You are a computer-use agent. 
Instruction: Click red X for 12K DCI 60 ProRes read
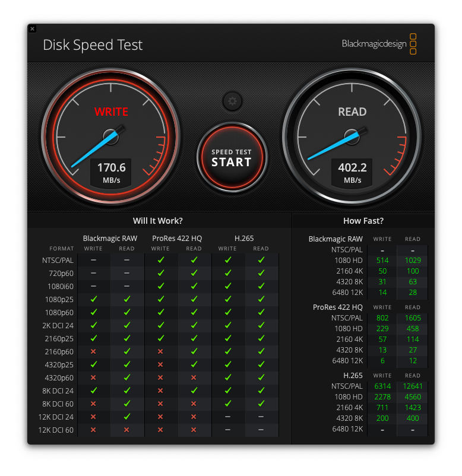tap(194, 430)
